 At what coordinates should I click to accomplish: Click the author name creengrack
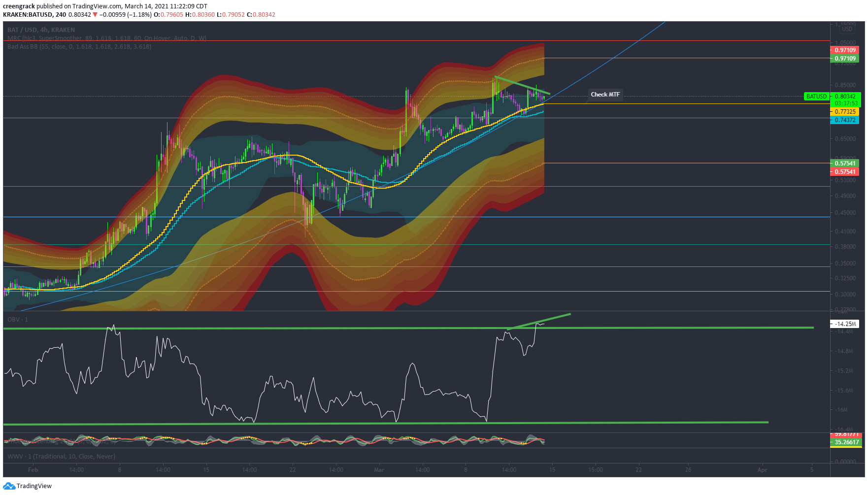tap(19, 6)
